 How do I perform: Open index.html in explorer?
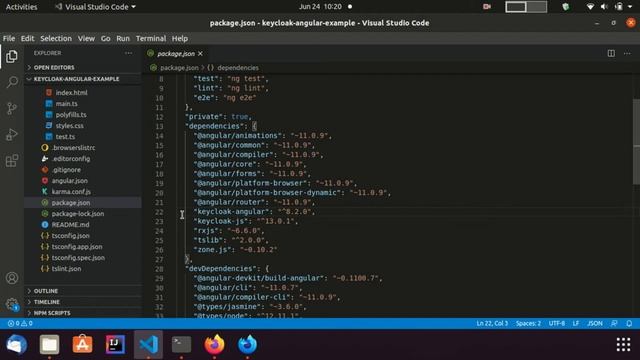71,93
